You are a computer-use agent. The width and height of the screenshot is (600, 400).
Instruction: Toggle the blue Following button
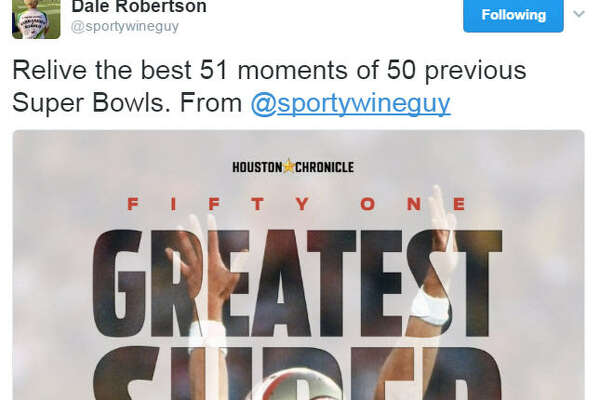point(513,15)
